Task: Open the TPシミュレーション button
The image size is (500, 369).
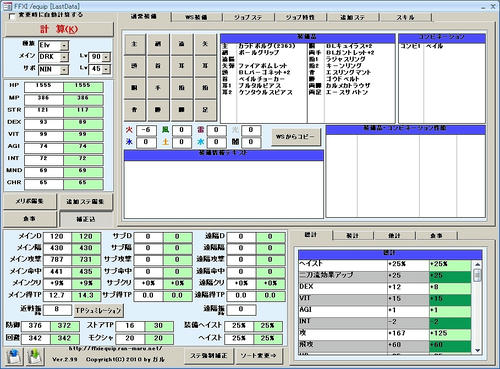Action: tap(98, 310)
